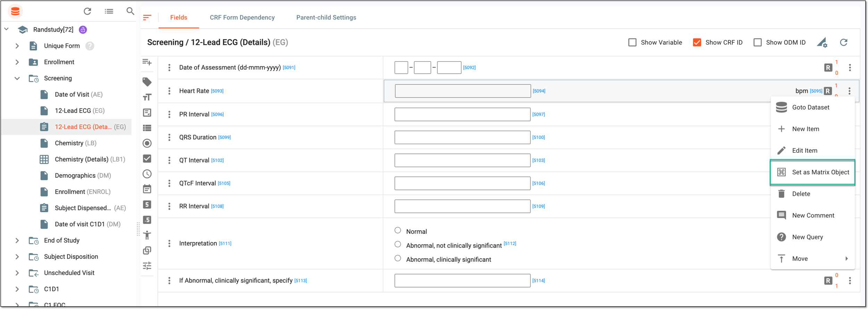Select the note text area field tool
This screenshot has height=309, width=868.
[x=147, y=112]
